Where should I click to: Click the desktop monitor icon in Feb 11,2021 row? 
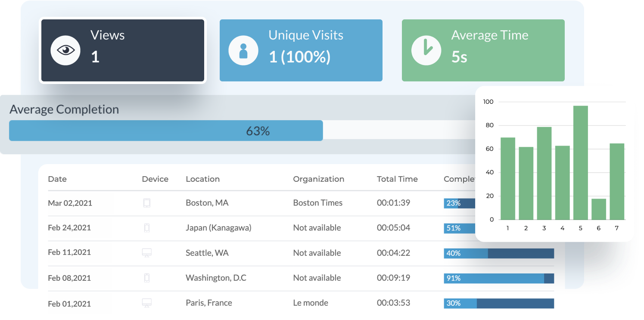click(x=146, y=253)
